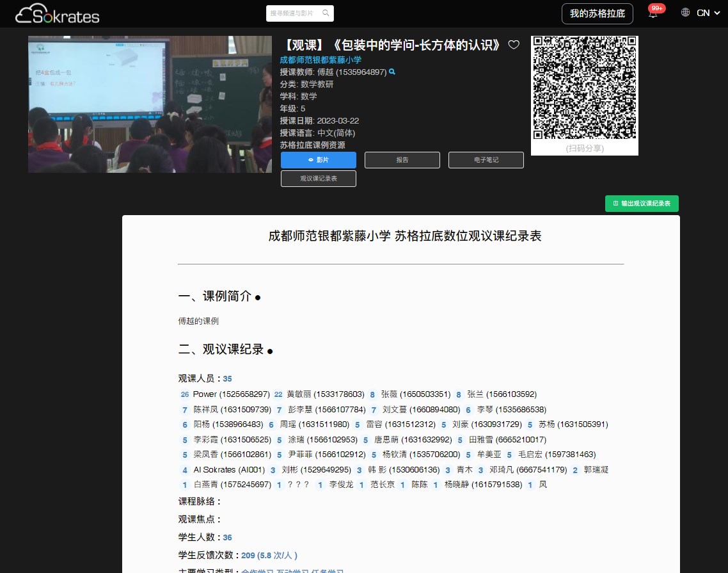Click the classroom video thumbnail

coord(150,104)
